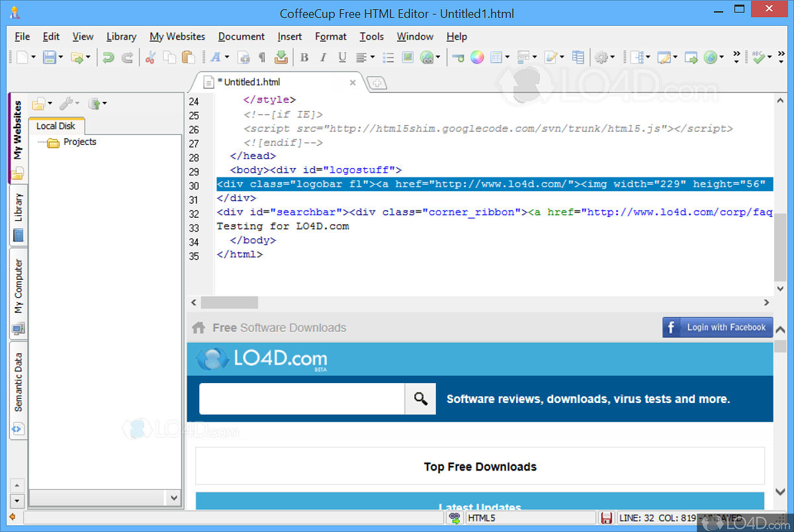Toggle Italic formatting

[323, 58]
